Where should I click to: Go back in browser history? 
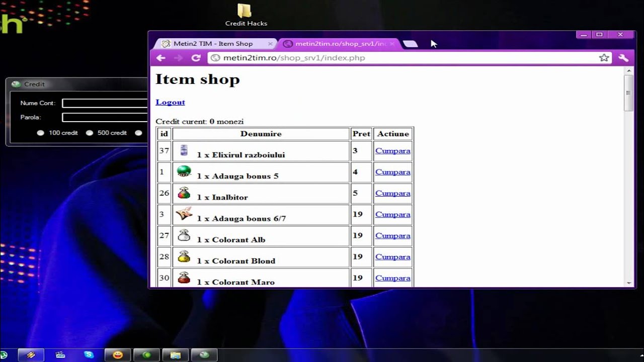[161, 58]
